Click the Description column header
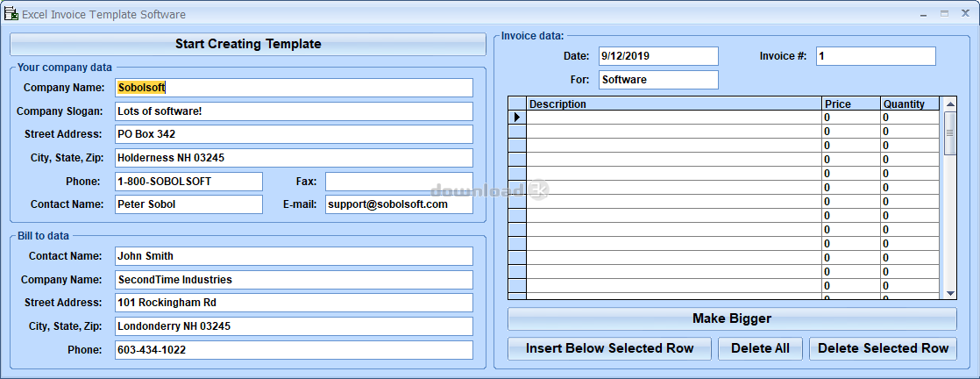The height and width of the screenshot is (379, 980). pos(674,104)
